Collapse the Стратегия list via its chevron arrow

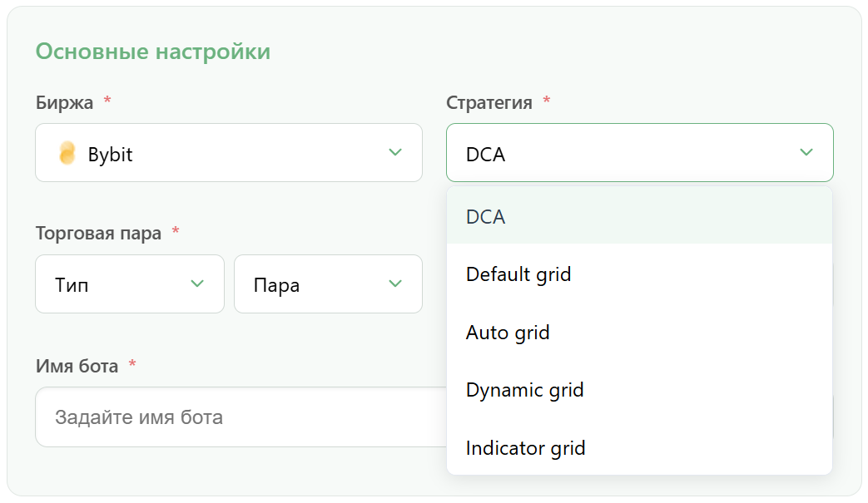click(x=806, y=152)
